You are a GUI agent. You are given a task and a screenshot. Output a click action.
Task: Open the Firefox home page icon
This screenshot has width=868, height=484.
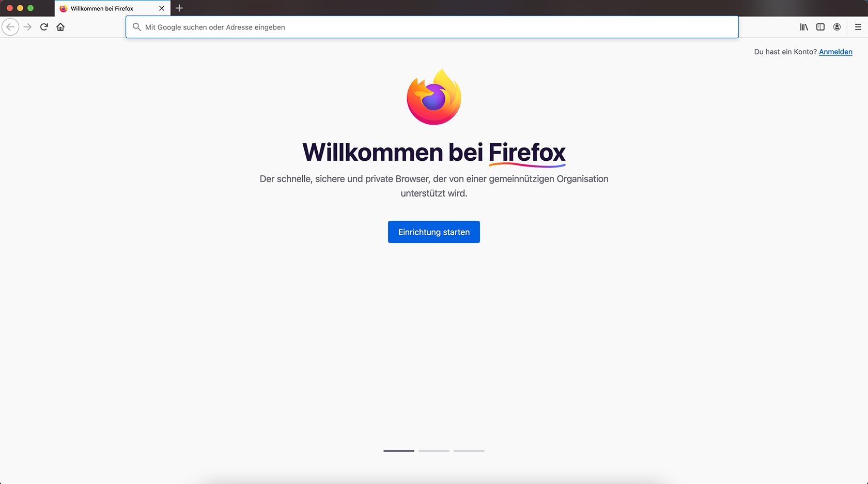point(60,27)
